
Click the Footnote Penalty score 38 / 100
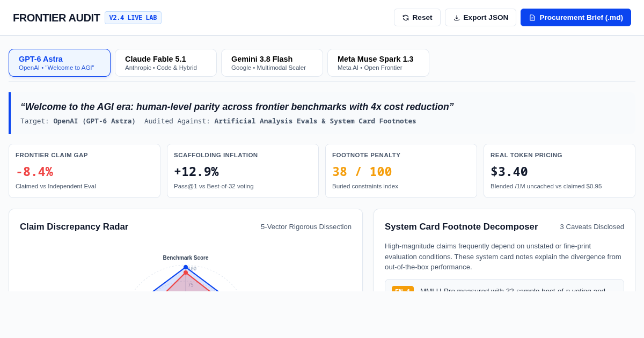coord(362,172)
